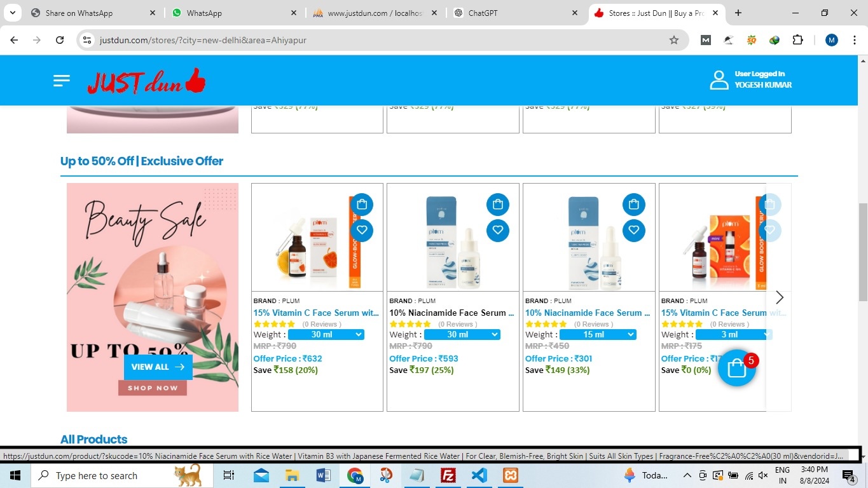Open the hamburger navigation menu
The width and height of the screenshot is (868, 488).
click(x=62, y=81)
